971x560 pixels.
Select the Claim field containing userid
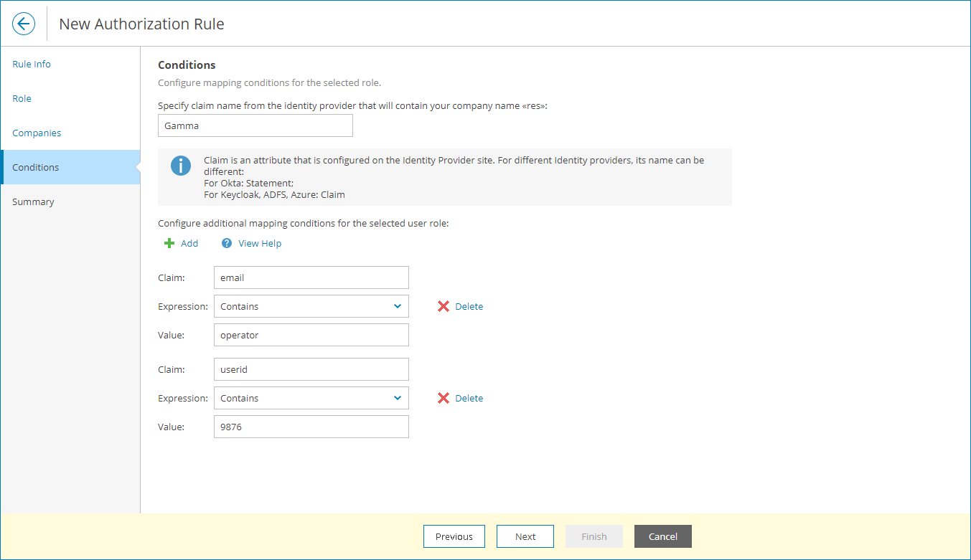(x=311, y=369)
